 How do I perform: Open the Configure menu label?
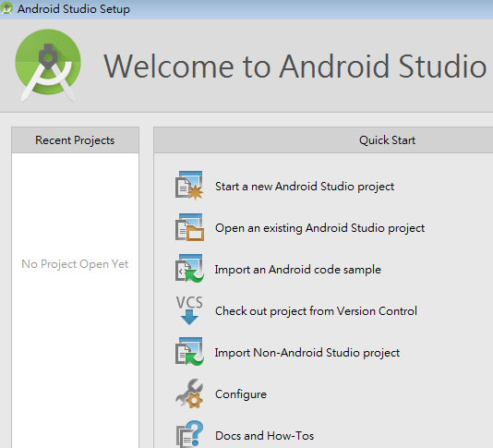241,394
